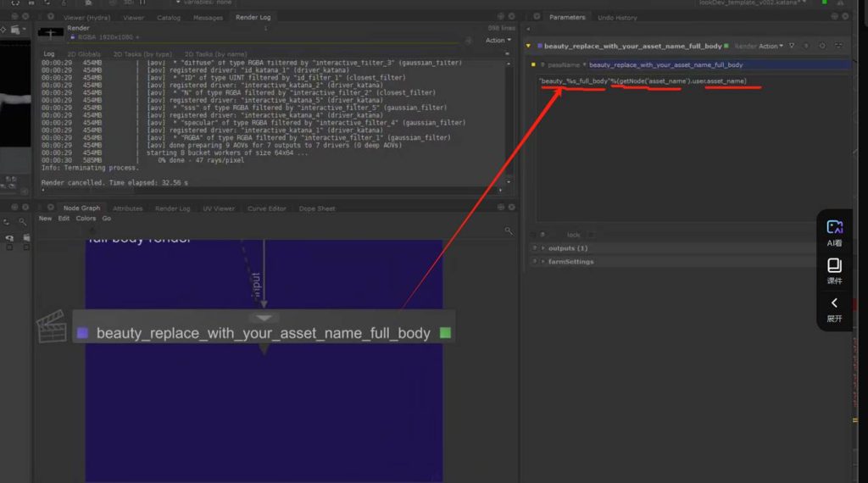
Task: Click the AI看 sidebar icon
Action: (x=834, y=232)
